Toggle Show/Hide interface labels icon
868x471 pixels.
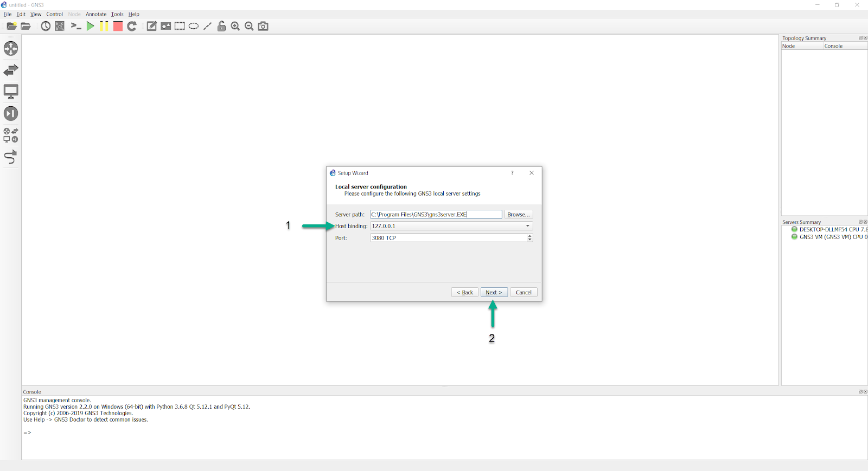[60, 26]
